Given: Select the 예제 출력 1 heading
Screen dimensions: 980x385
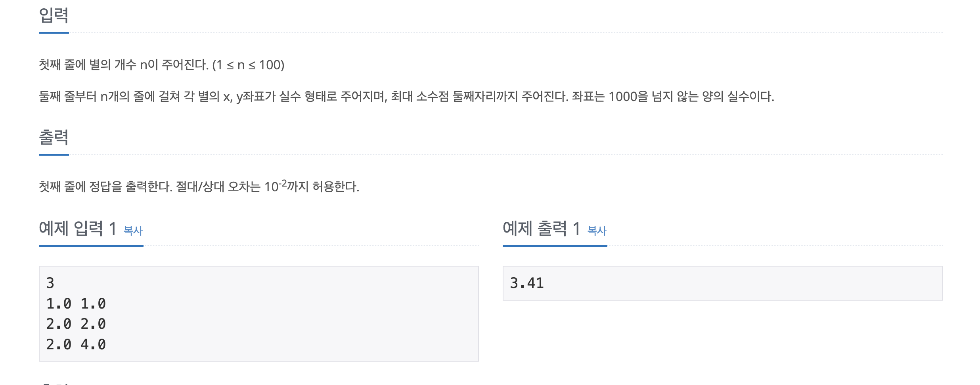Looking at the screenshot, I should 542,229.
